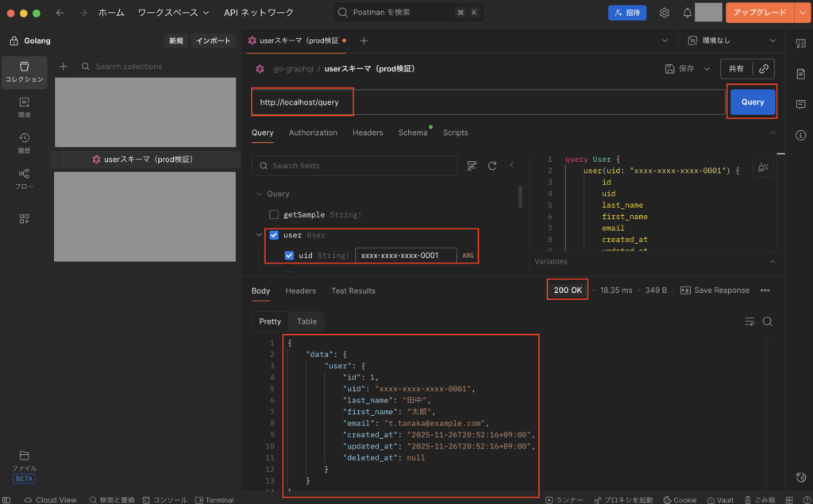
Task: Click the copy link icon next to 共有
Action: click(x=763, y=69)
